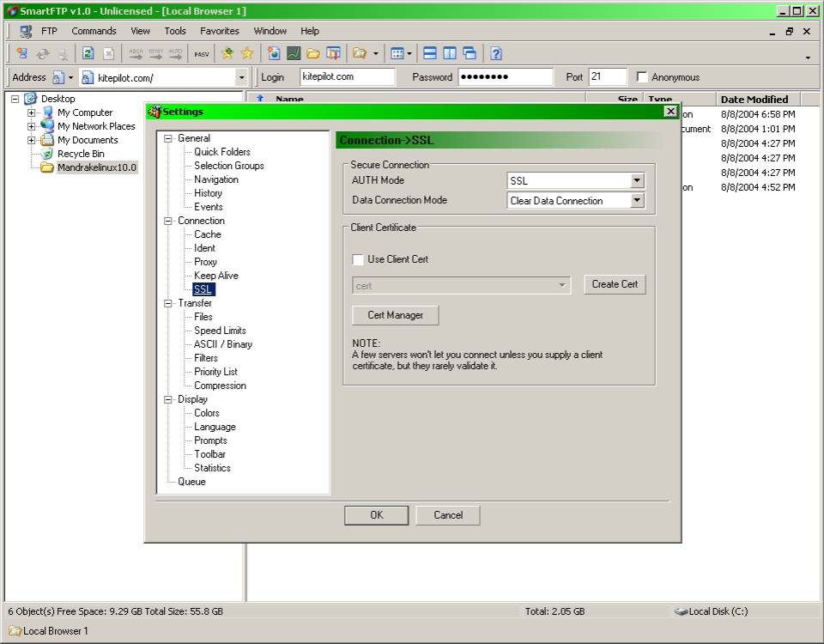824x644 pixels.
Task: Click the cascade windows toolbar icon
Action: [x=470, y=53]
